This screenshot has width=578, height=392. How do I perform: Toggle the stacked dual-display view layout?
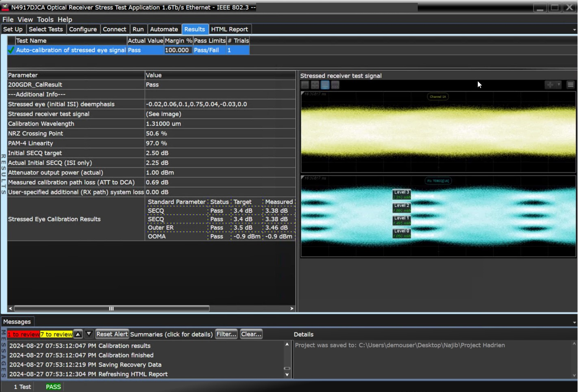(x=325, y=85)
